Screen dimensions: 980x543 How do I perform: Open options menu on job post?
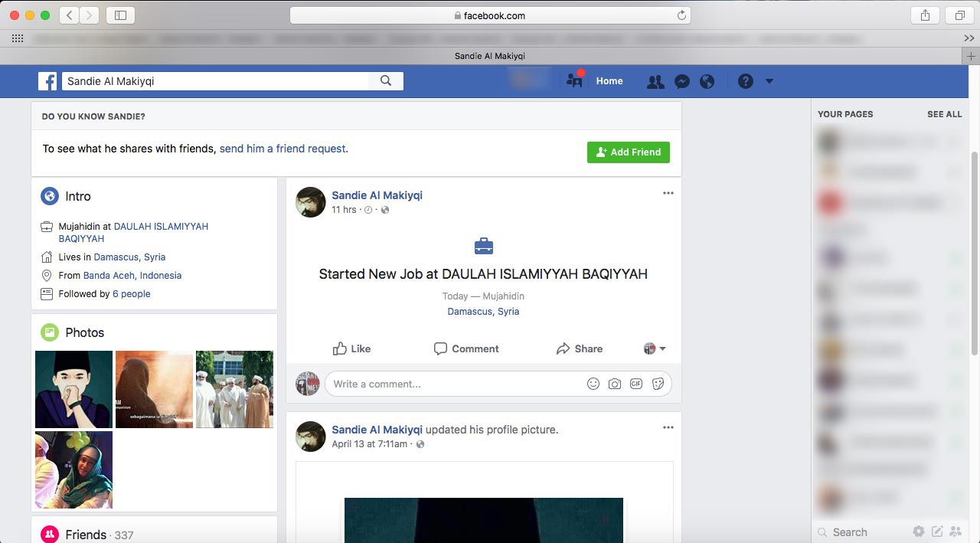pos(668,194)
